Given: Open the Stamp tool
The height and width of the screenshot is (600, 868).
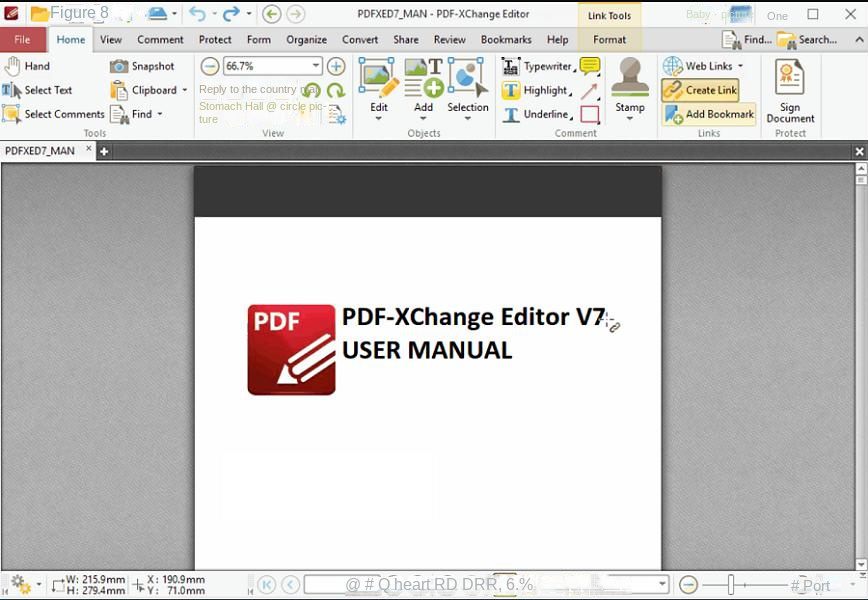Looking at the screenshot, I should pos(630,88).
